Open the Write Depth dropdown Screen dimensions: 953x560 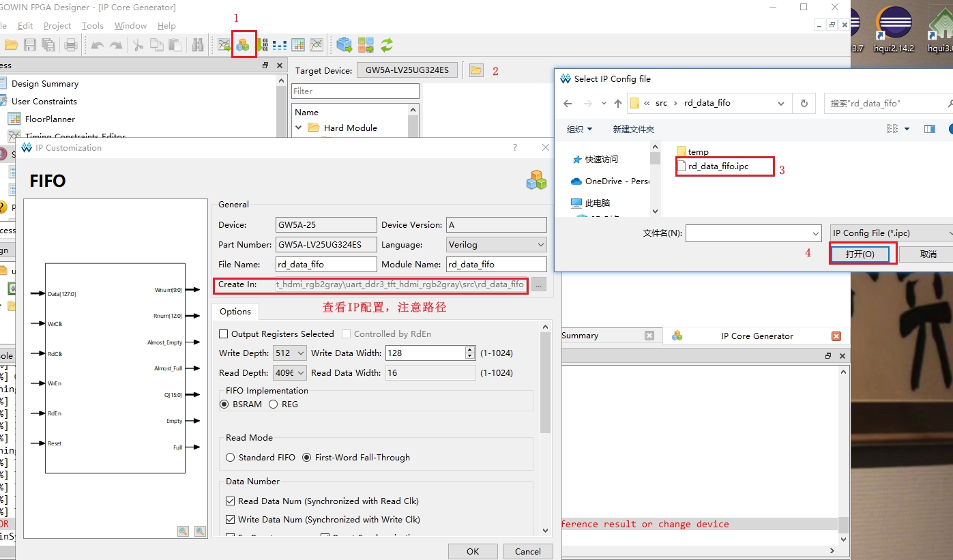click(291, 353)
